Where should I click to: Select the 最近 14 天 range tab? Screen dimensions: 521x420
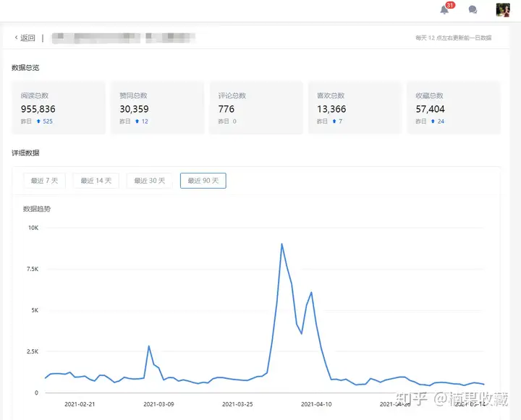click(x=96, y=181)
